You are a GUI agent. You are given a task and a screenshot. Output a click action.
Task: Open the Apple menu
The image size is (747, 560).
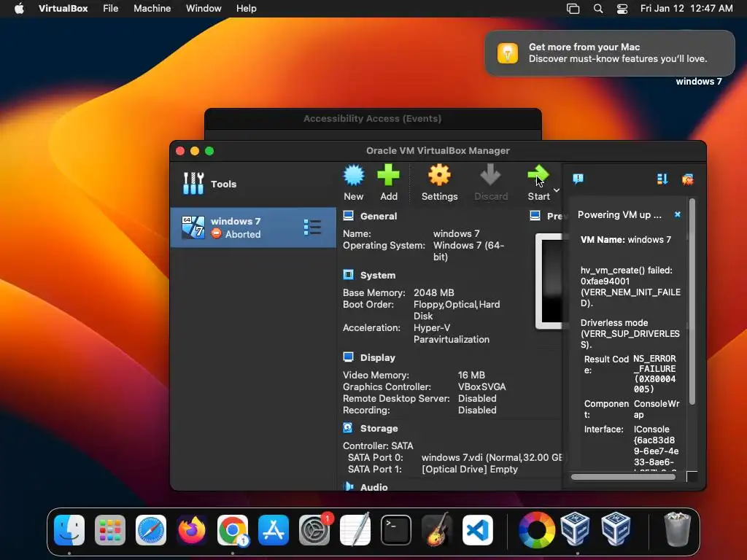pos(19,8)
